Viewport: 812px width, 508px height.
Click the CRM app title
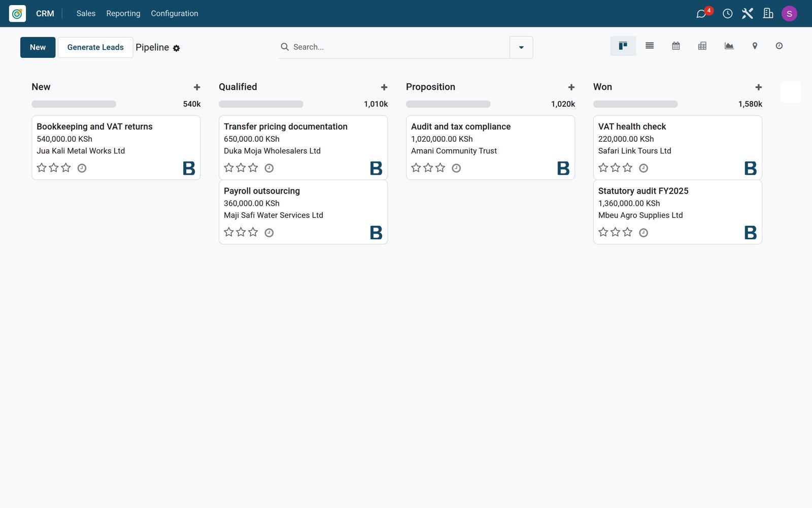pos(45,14)
